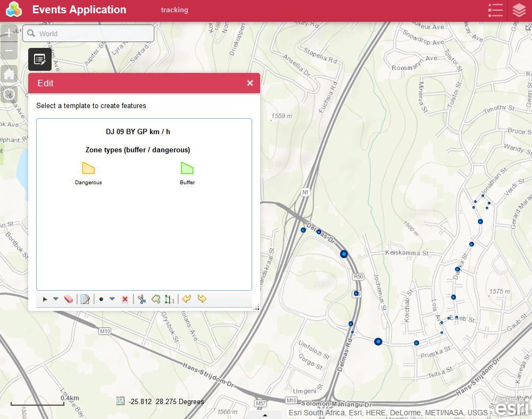Select the scissors cut tool
This screenshot has width=532, height=419.
(142, 299)
